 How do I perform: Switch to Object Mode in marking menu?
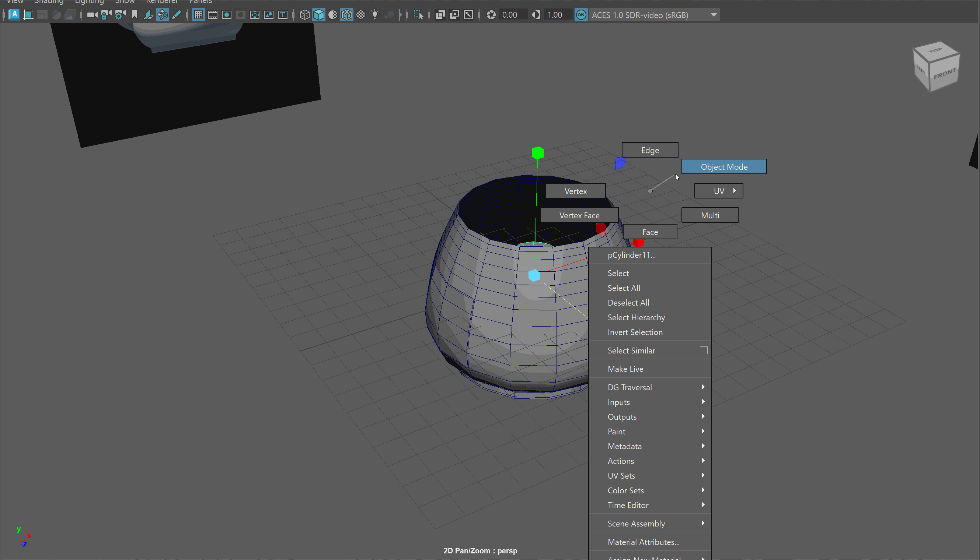coord(723,167)
